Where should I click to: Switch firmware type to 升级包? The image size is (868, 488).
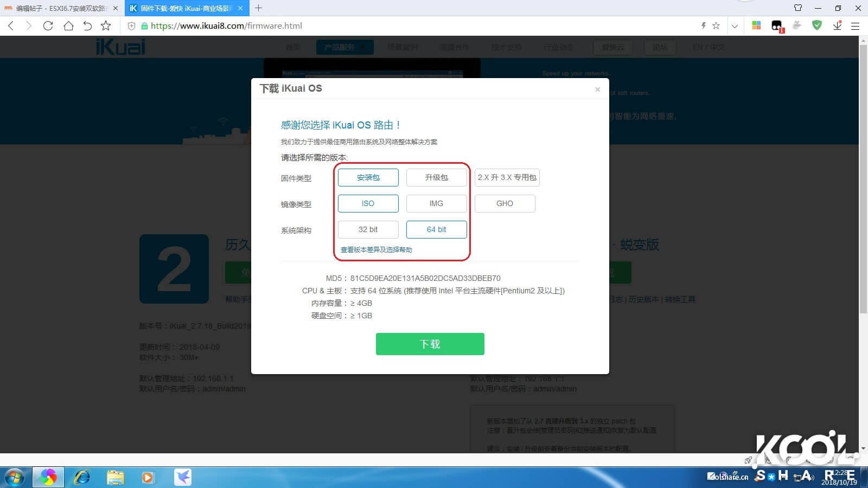pyautogui.click(x=436, y=177)
